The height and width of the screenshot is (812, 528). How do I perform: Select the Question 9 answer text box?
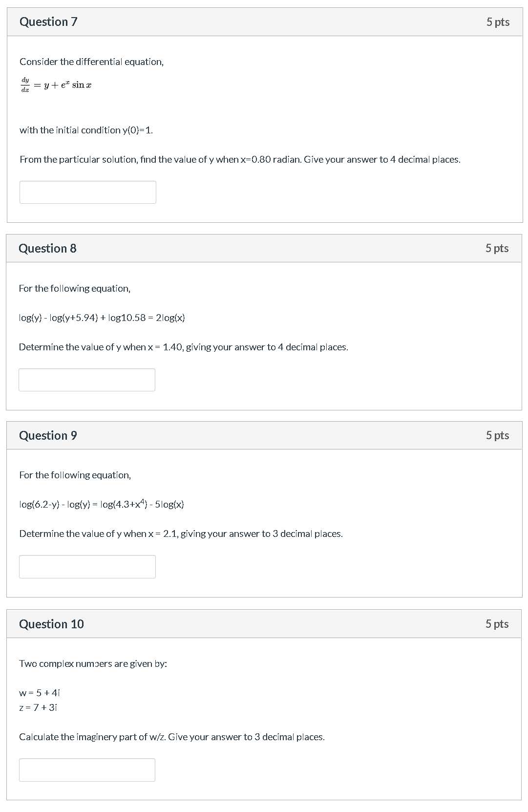tap(87, 567)
